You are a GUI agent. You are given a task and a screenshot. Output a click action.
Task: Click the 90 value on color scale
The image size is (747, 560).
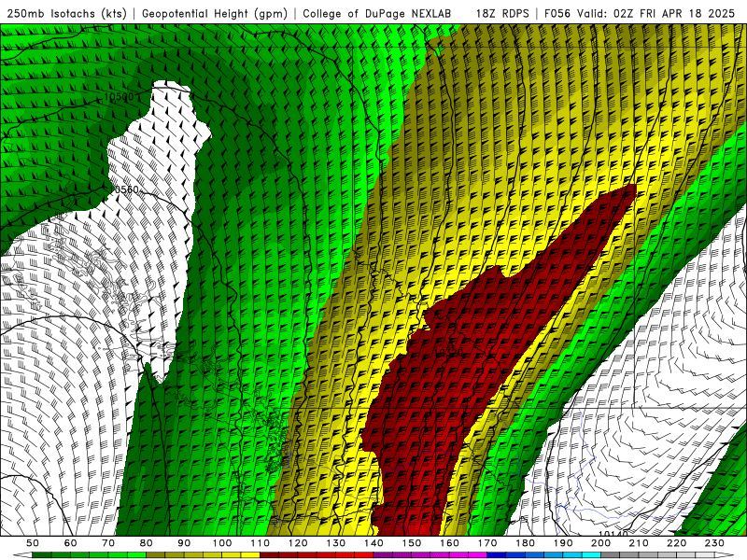[184, 543]
